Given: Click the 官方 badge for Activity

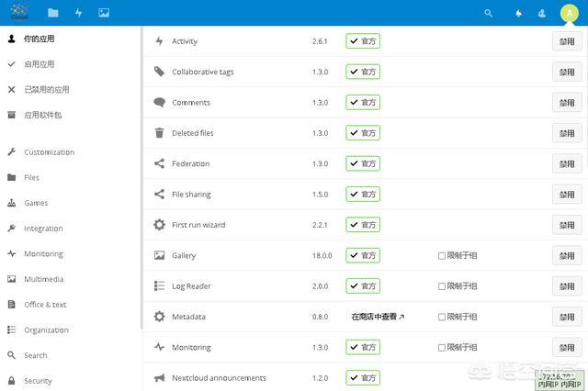Looking at the screenshot, I should [x=363, y=40].
